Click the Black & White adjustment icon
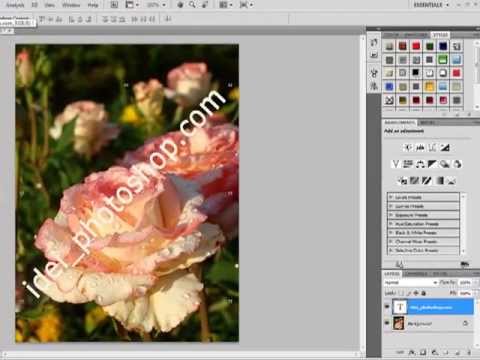480x360 pixels. point(432,164)
